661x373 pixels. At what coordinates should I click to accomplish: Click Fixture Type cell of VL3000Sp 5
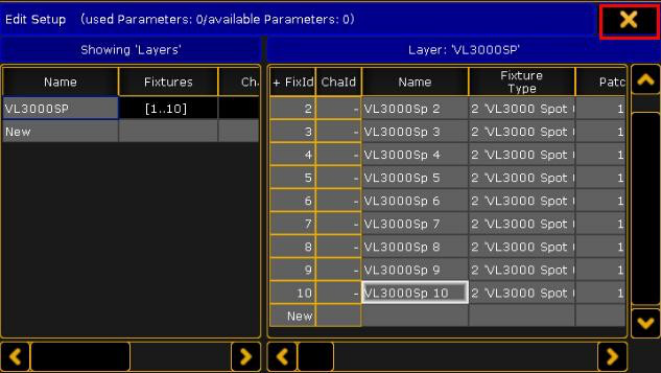(522, 177)
